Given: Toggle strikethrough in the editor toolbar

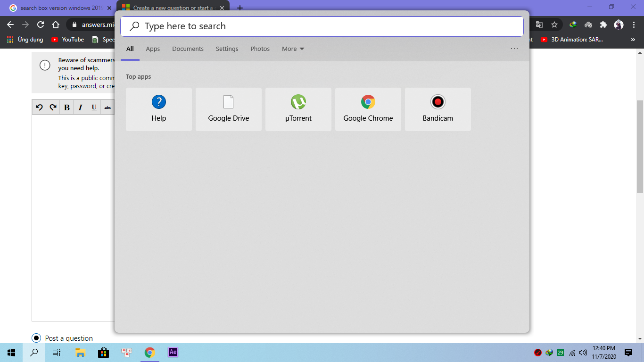Looking at the screenshot, I should pyautogui.click(x=107, y=107).
